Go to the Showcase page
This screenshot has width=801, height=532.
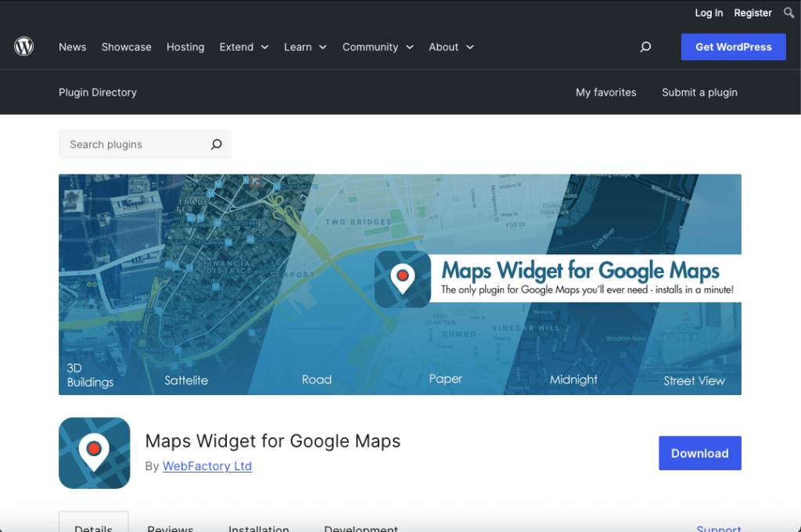pyautogui.click(x=126, y=47)
